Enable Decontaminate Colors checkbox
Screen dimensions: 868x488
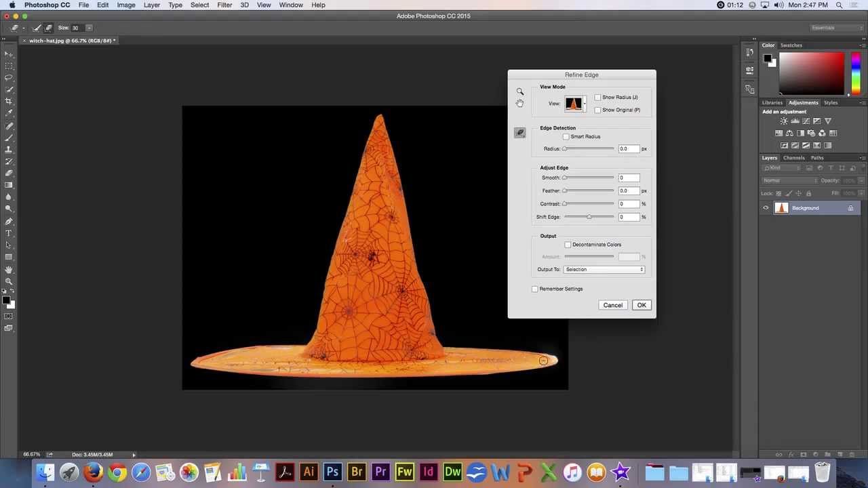568,245
